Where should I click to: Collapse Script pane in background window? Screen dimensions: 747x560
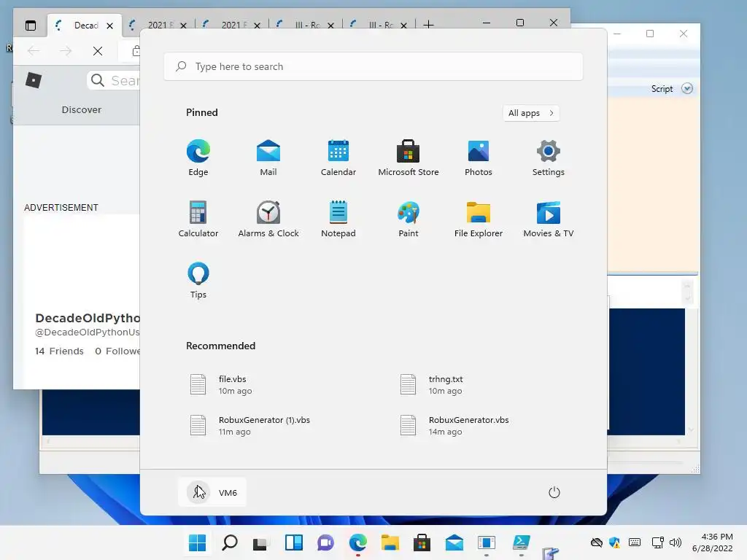(687, 88)
